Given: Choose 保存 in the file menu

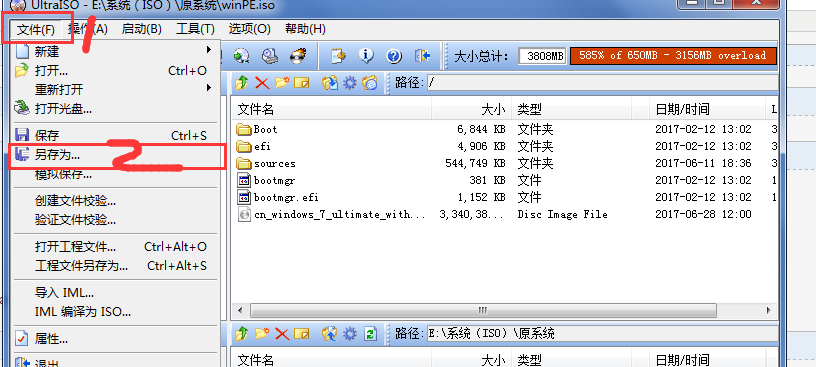Looking at the screenshot, I should [115, 136].
